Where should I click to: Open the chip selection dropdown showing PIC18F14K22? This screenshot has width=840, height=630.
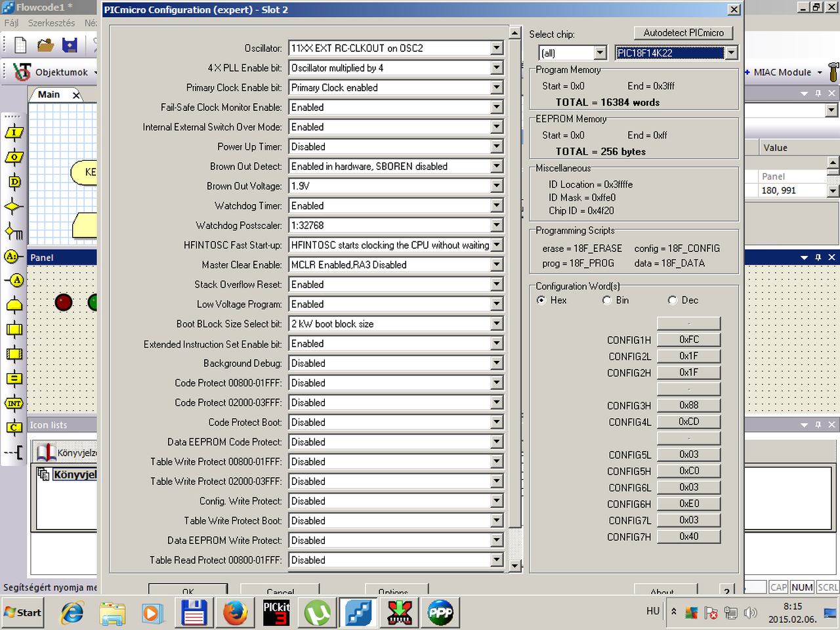[732, 53]
